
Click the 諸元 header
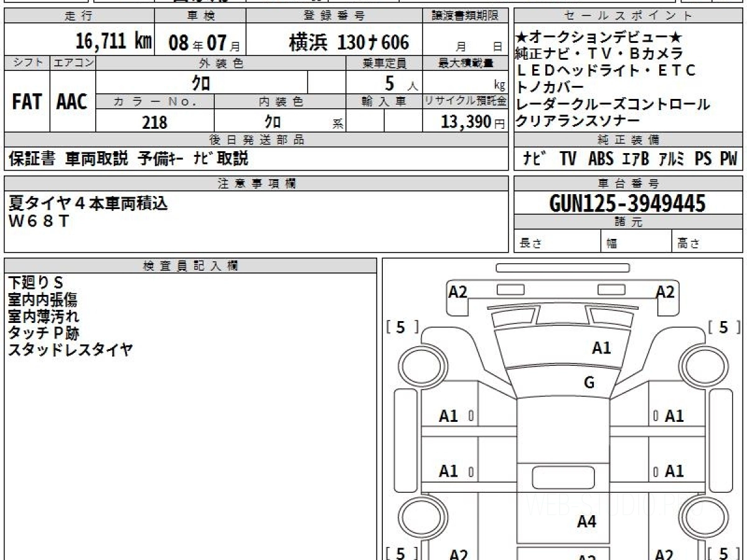click(x=628, y=222)
